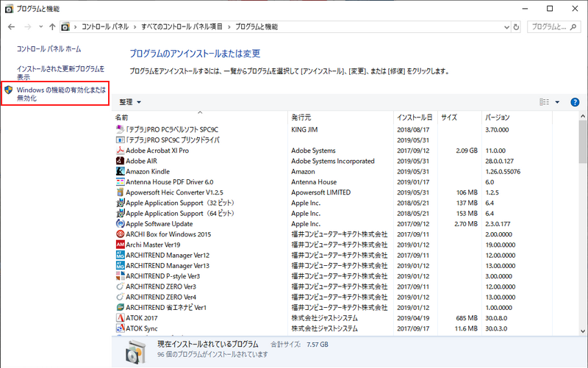Select the Apowersoft Heic Converter icon
The width and height of the screenshot is (588, 368).
point(120,192)
